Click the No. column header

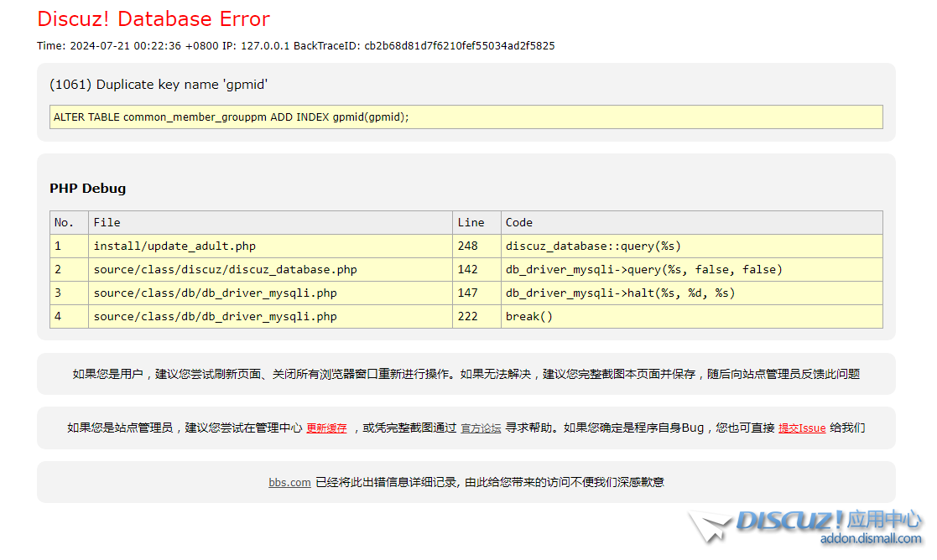(x=70, y=223)
